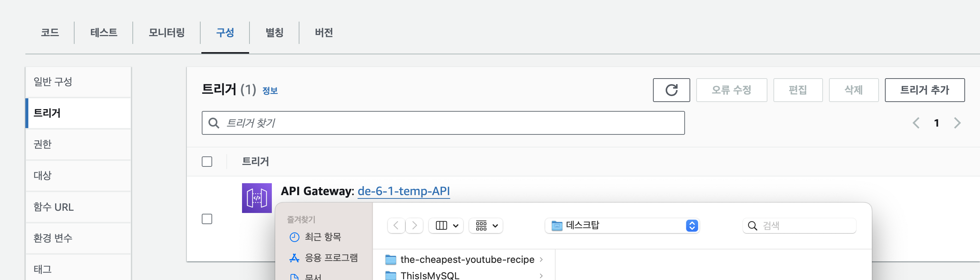Click the file dialog back arrow
This screenshot has width=980, height=280.
[396, 226]
